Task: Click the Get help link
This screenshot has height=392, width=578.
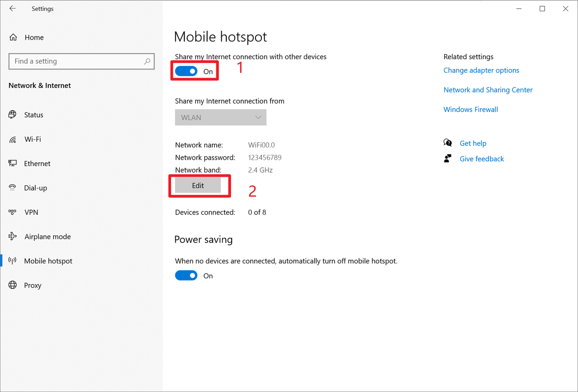Action: (473, 143)
